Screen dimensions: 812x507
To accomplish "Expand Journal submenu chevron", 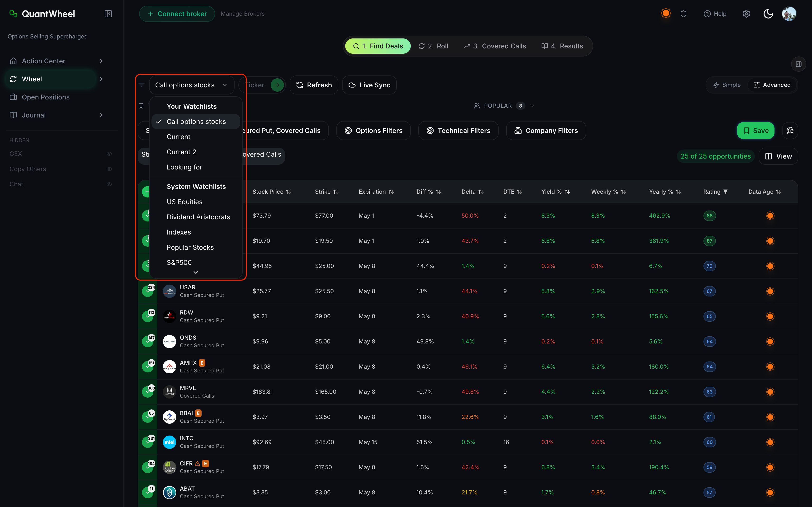I will coord(101,115).
